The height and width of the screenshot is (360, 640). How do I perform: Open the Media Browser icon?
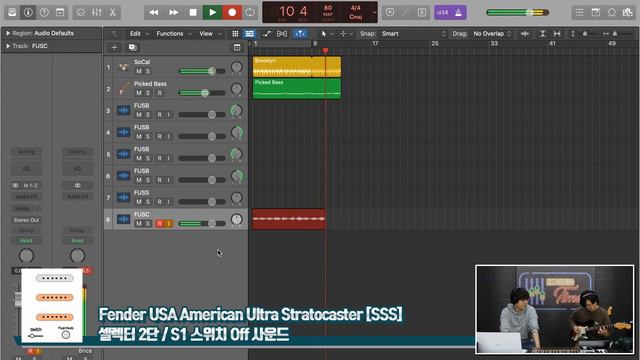[628, 13]
